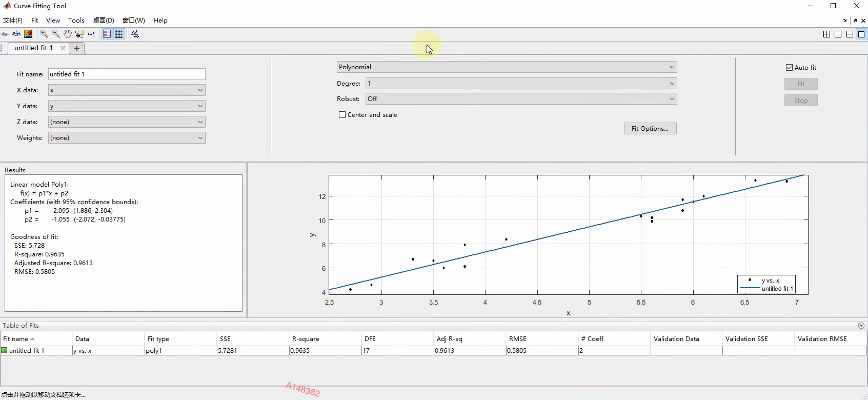Open the 文件(F) menu

(13, 21)
